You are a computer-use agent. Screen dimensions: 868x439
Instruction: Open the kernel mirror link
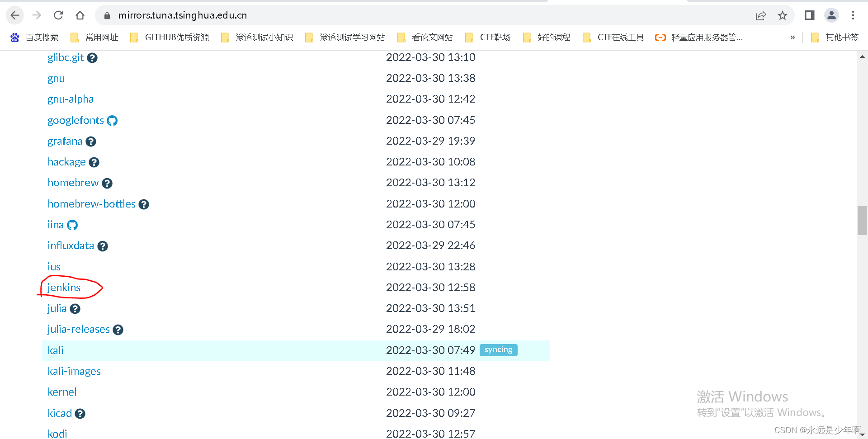click(62, 392)
